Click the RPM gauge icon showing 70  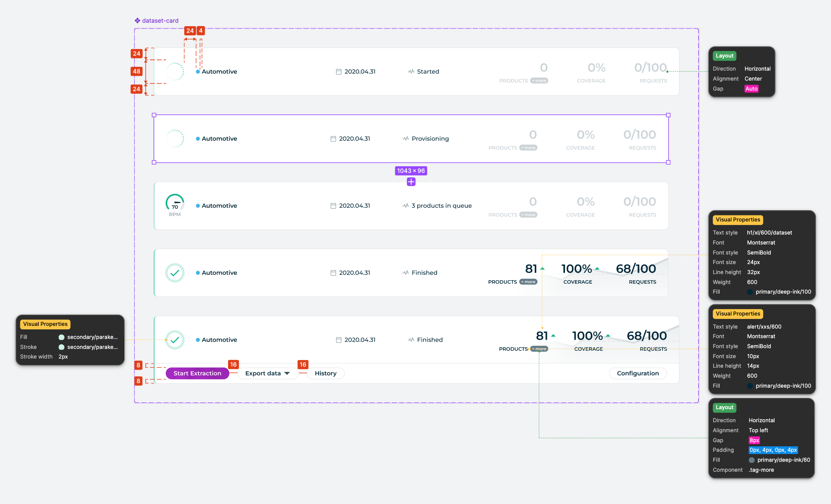(175, 203)
